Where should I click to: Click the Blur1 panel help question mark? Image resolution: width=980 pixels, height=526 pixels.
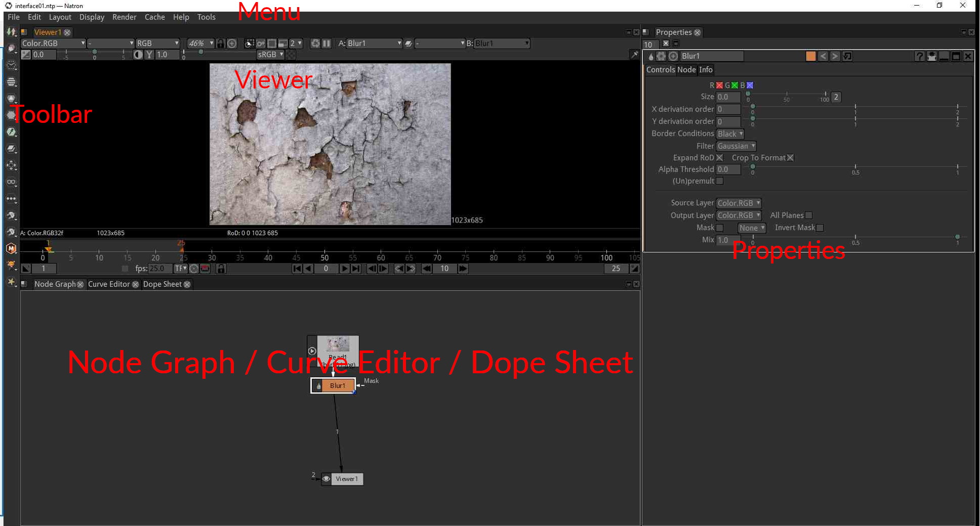click(919, 56)
